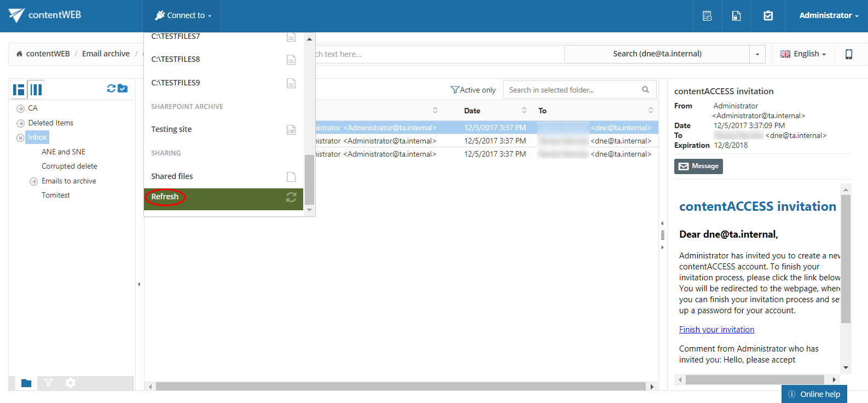This screenshot has width=868, height=403.
Task: Click the Refresh sync arrows icon
Action: tap(291, 197)
